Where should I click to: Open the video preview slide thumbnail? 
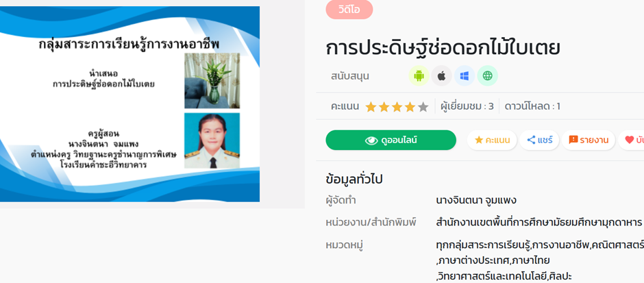click(129, 104)
